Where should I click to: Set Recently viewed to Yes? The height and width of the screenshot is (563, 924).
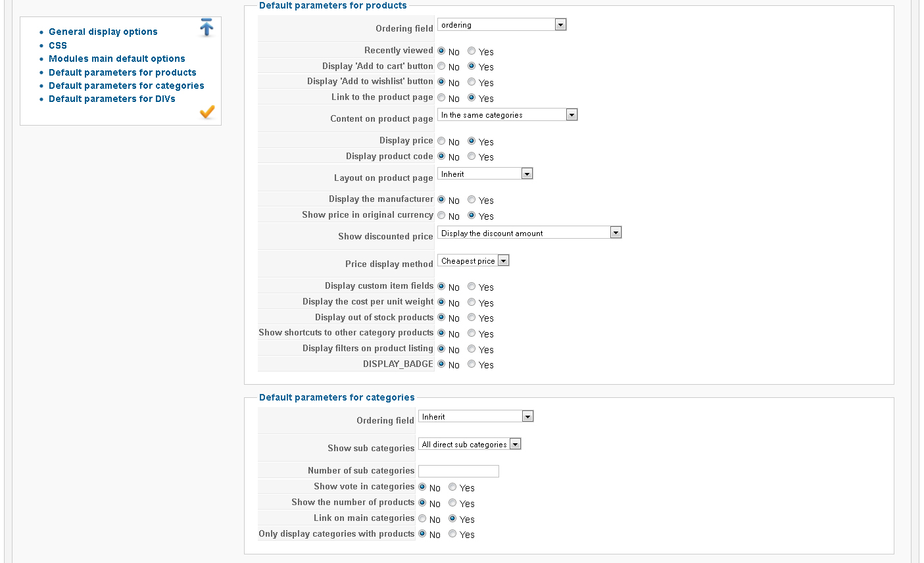coord(472,51)
